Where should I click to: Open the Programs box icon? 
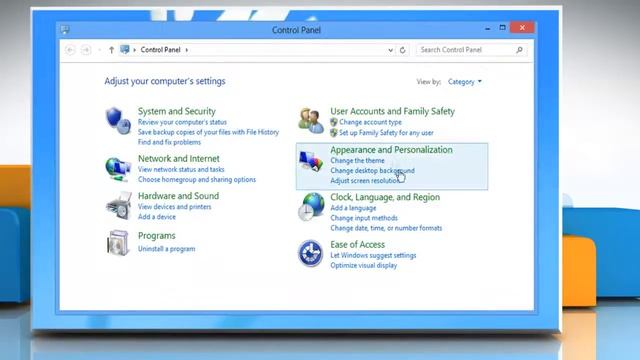coord(118,243)
